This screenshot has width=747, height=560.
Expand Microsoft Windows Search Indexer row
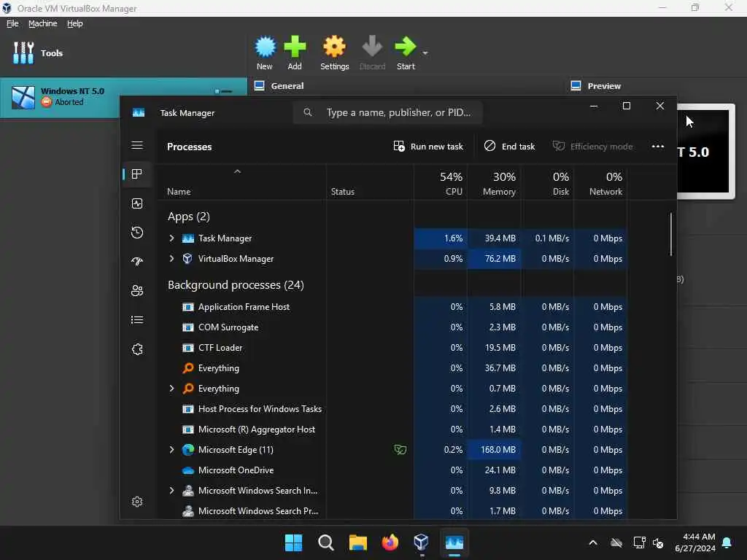[x=171, y=491]
